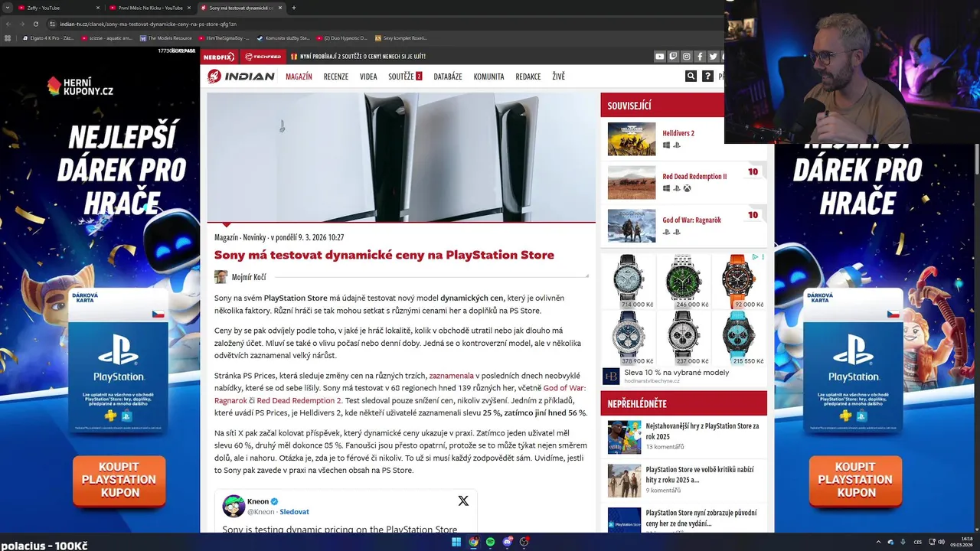Open Komunita služby Steam bookmark

click(x=283, y=37)
